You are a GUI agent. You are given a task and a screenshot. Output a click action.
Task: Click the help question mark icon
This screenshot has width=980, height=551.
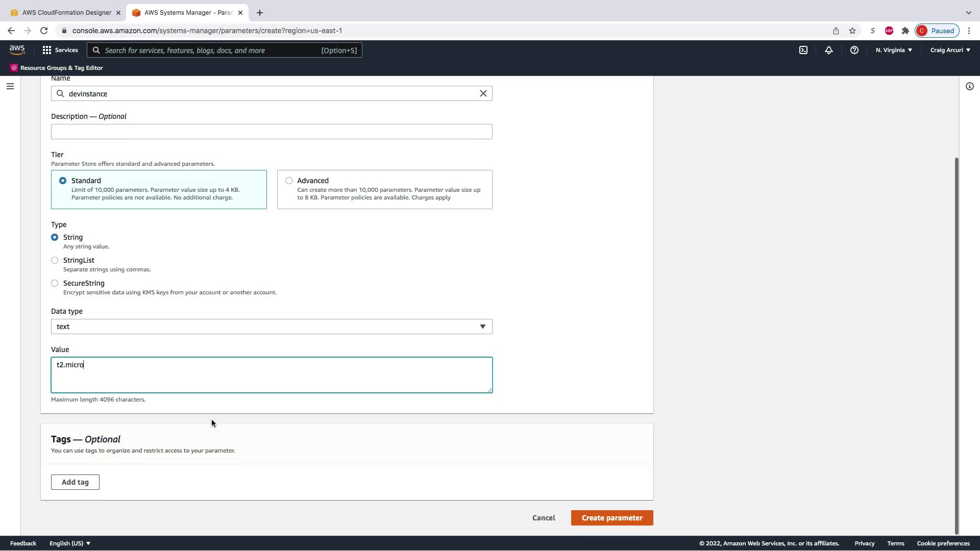(854, 50)
